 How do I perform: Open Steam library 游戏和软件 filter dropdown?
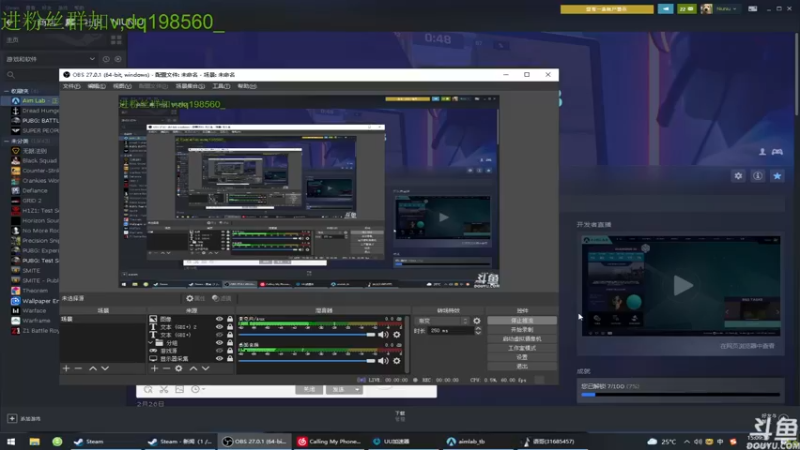coord(50,59)
